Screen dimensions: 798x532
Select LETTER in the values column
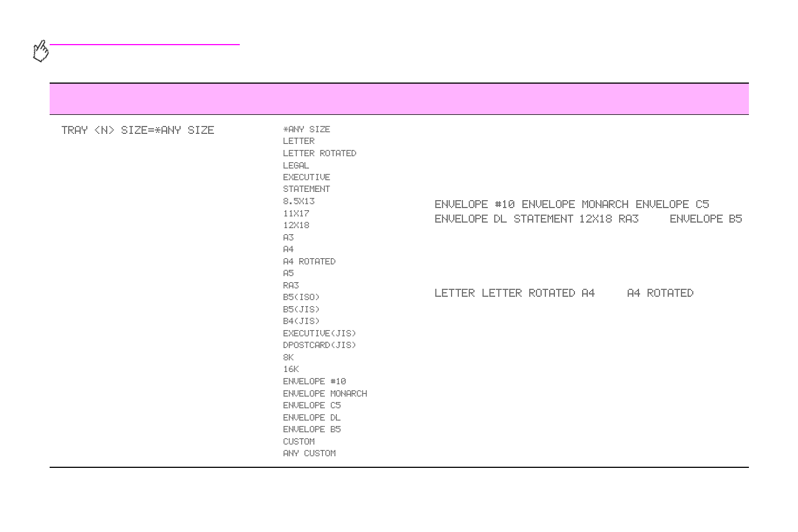pos(298,141)
